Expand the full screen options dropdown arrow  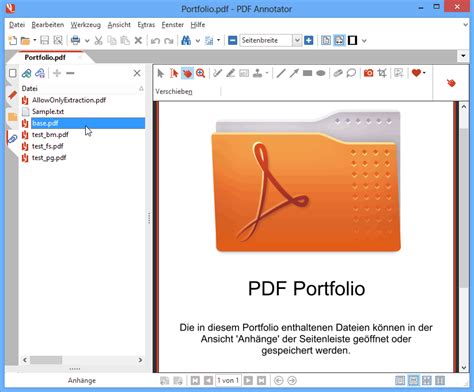coord(364,41)
